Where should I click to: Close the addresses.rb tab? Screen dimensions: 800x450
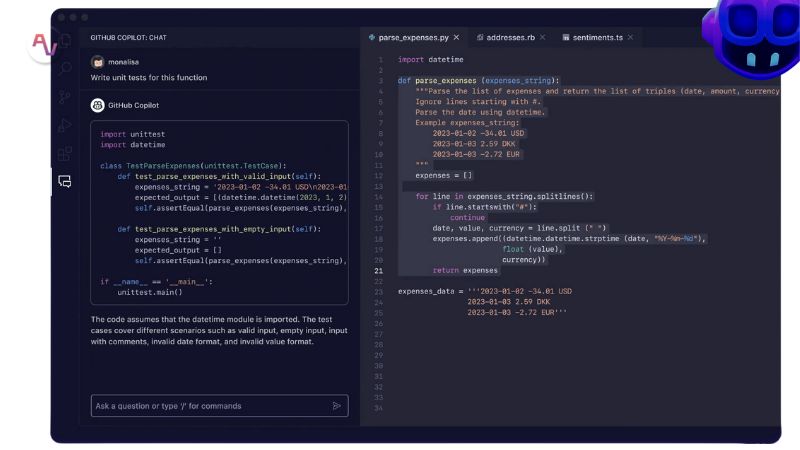pyautogui.click(x=542, y=37)
